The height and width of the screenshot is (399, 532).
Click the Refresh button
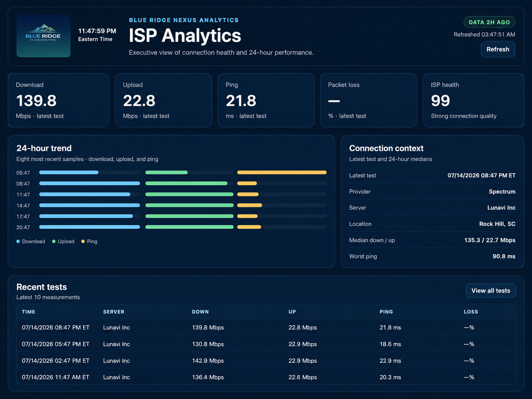(498, 49)
